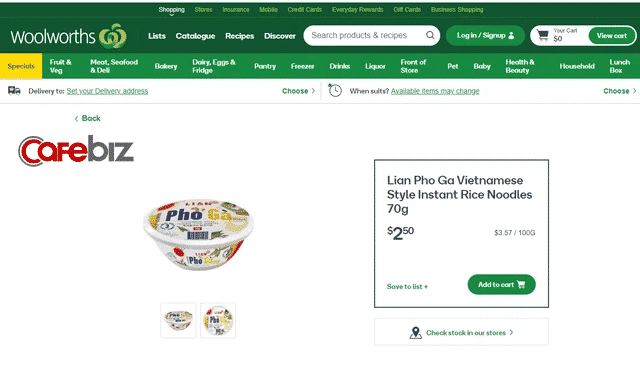Click the Cafebiz logo

pyautogui.click(x=76, y=151)
